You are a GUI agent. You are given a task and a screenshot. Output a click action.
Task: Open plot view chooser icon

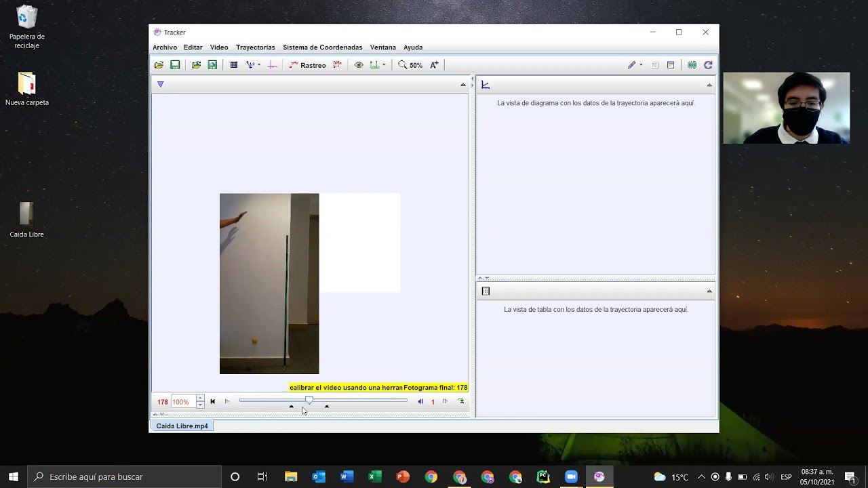(486, 85)
